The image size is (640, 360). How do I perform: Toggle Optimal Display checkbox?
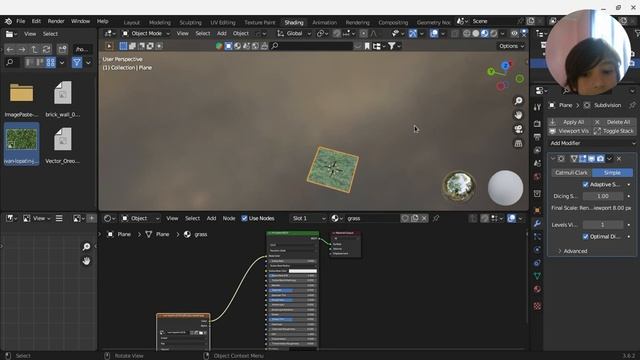[586, 236]
